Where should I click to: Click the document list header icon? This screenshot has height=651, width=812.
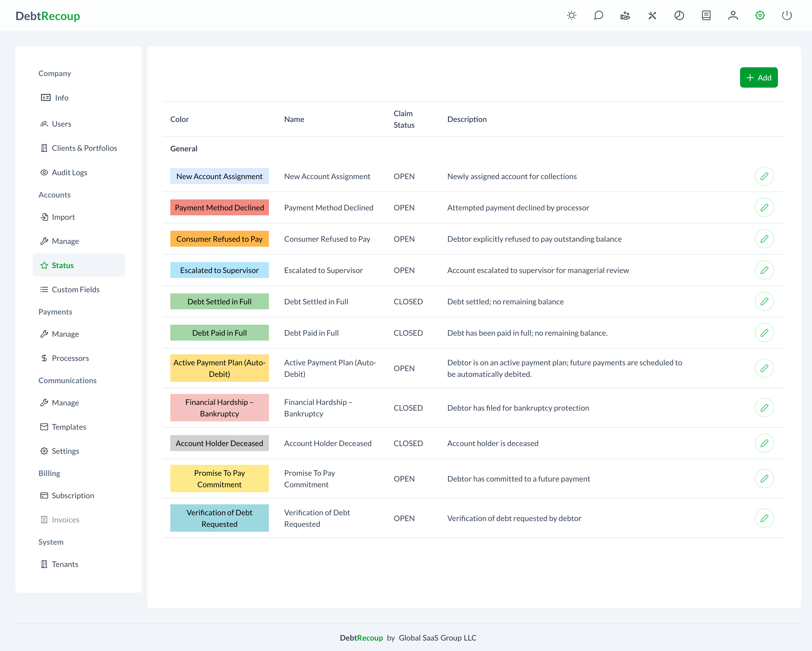[x=706, y=15]
